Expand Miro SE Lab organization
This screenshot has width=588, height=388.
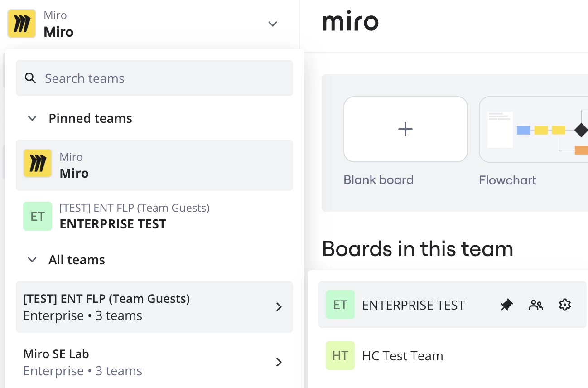click(x=279, y=362)
